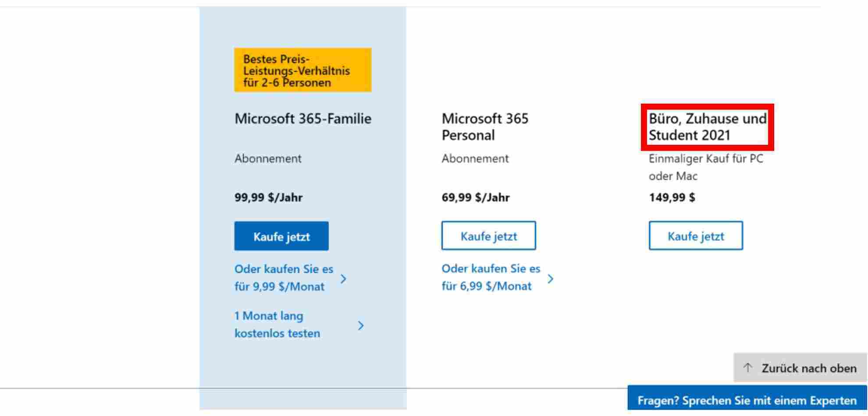Click Kaufe jetzt for Microsoft 365-Familie

[x=281, y=236]
